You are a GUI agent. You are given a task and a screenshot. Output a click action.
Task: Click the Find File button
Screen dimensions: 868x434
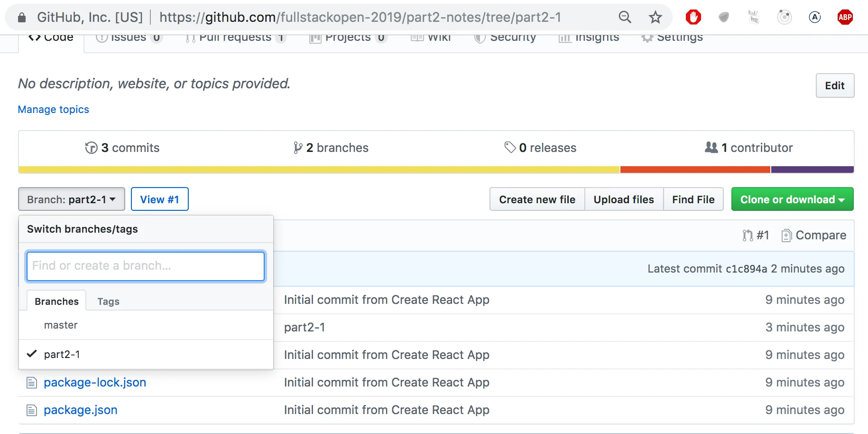coord(693,199)
